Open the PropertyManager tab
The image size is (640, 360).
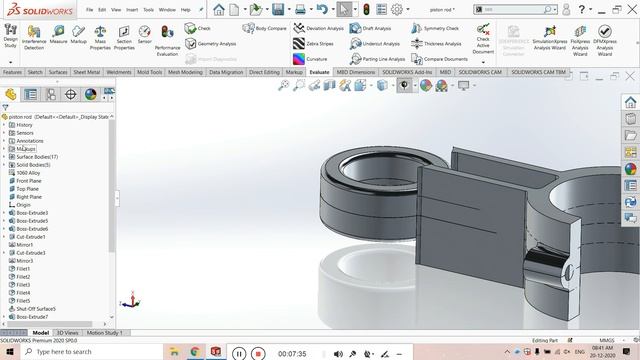pos(31,94)
